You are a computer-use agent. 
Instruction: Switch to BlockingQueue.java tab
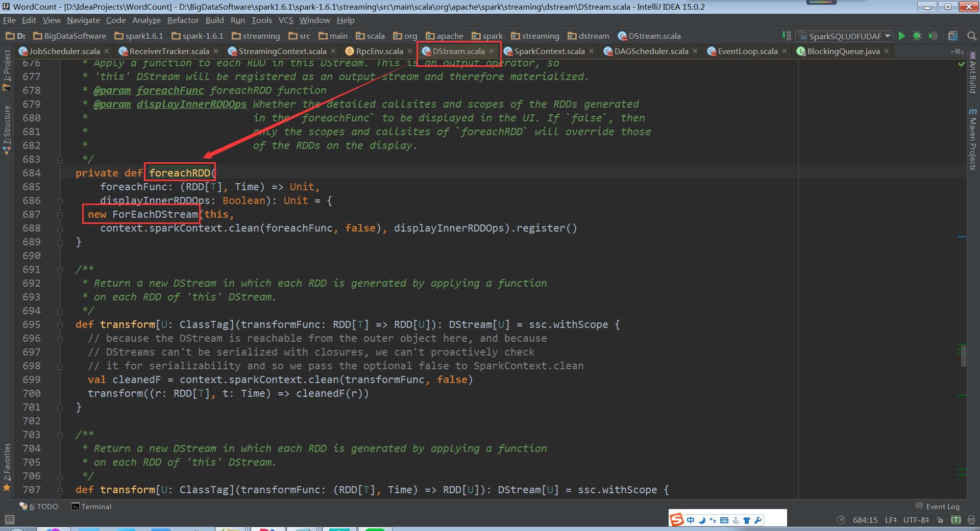point(843,51)
